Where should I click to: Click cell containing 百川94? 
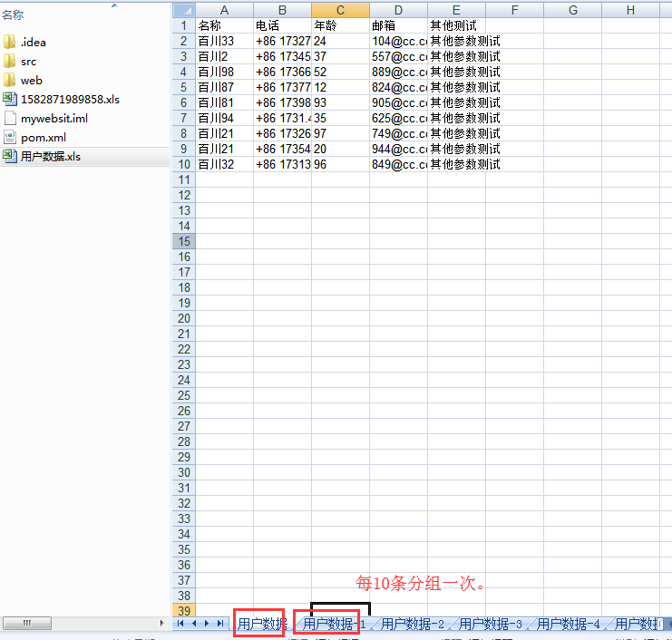pos(224,118)
